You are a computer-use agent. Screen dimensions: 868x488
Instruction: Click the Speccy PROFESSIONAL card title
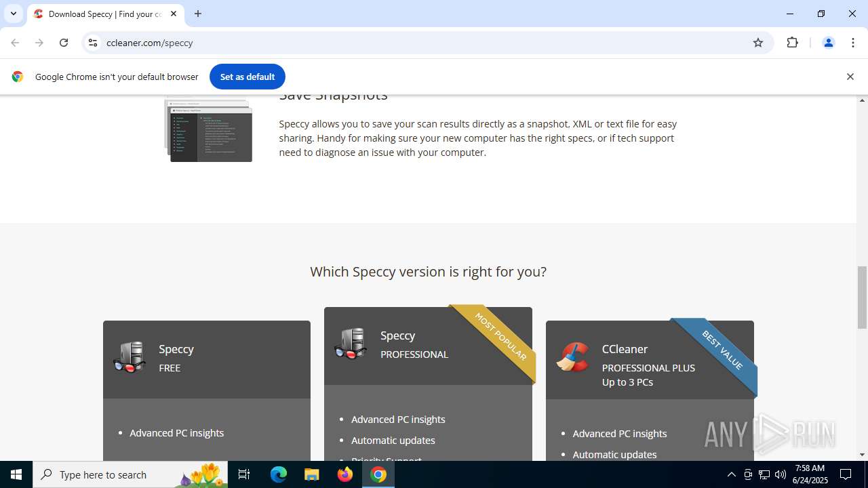[x=398, y=335]
